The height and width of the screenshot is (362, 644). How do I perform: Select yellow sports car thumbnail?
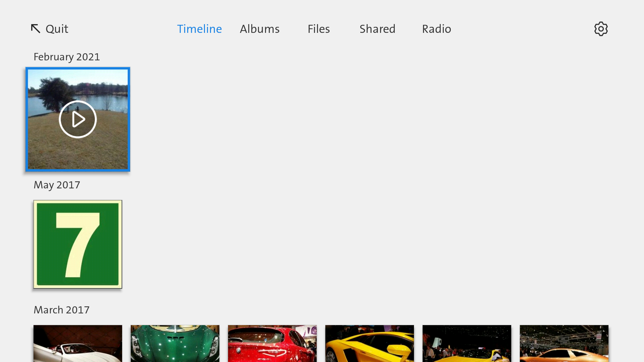(x=369, y=344)
